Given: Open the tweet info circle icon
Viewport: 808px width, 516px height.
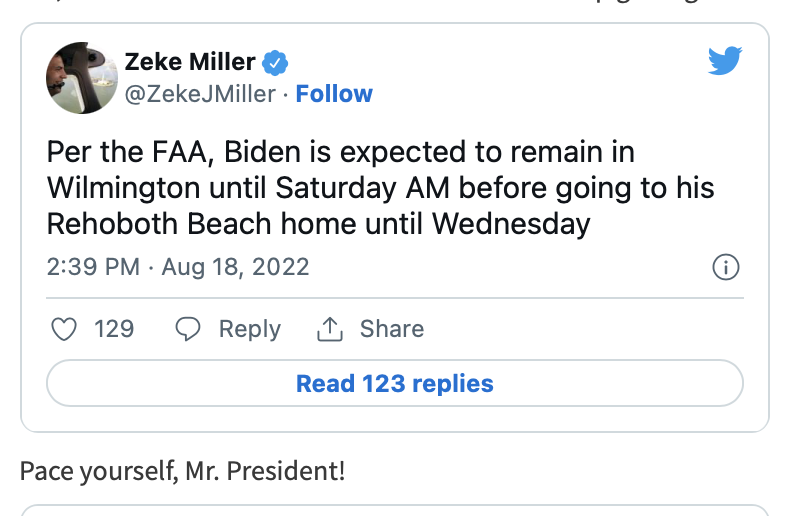Looking at the screenshot, I should [725, 268].
